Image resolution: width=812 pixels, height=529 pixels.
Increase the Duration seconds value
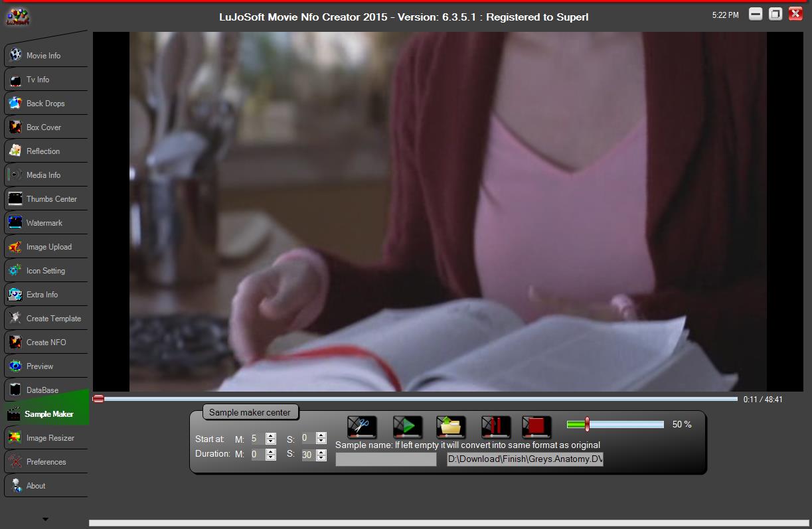click(321, 452)
